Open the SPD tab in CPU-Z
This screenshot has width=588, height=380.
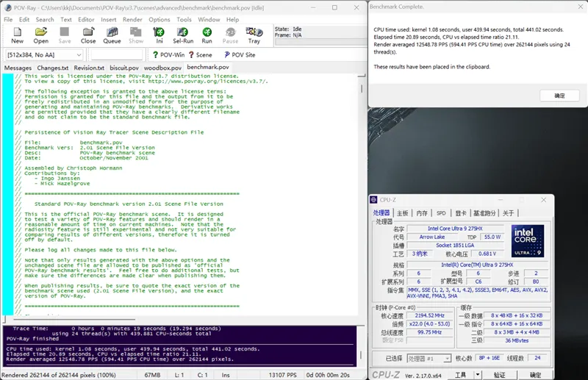click(441, 213)
